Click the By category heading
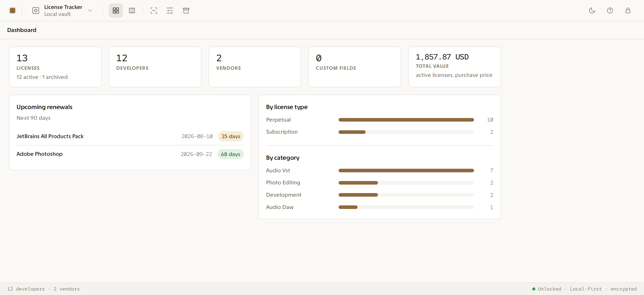 pos(282,158)
